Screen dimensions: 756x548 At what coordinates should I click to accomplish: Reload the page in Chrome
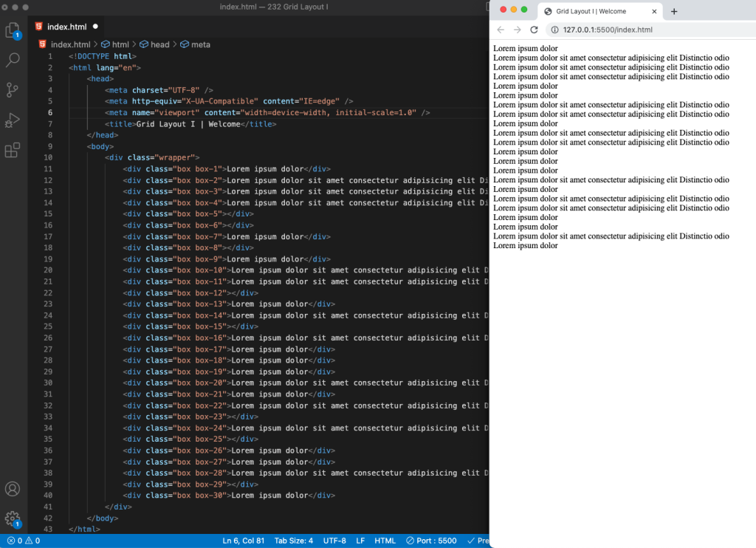coord(534,30)
